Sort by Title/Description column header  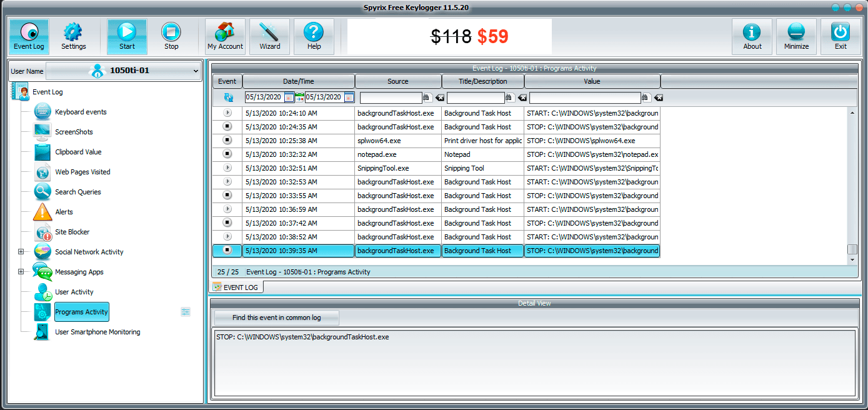[x=482, y=81]
